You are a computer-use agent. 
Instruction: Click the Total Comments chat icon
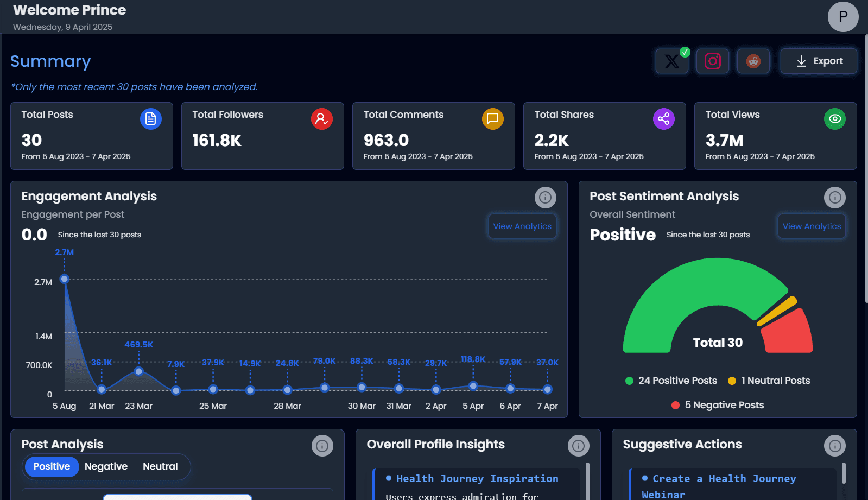(x=492, y=119)
